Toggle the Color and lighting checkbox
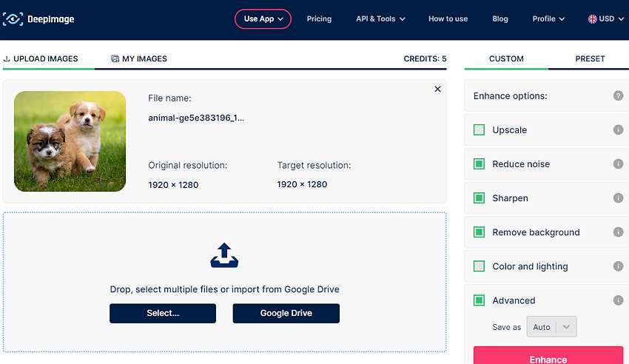This screenshot has width=629, height=364. 479,266
